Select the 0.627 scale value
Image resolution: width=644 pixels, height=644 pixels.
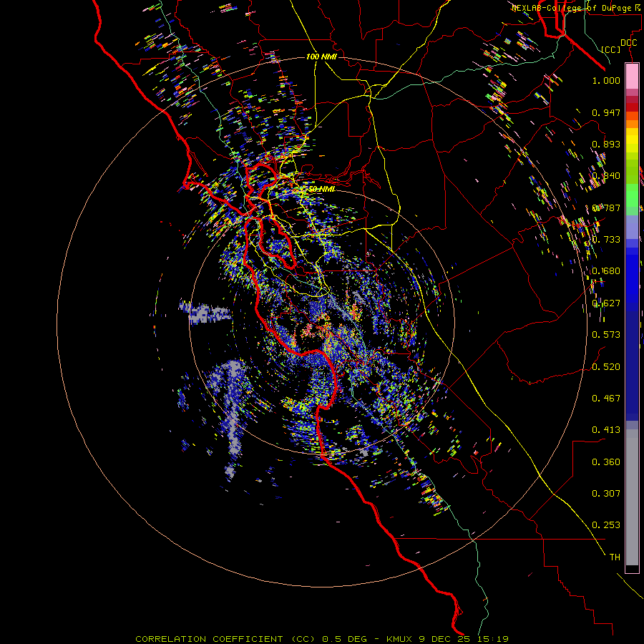point(606,303)
